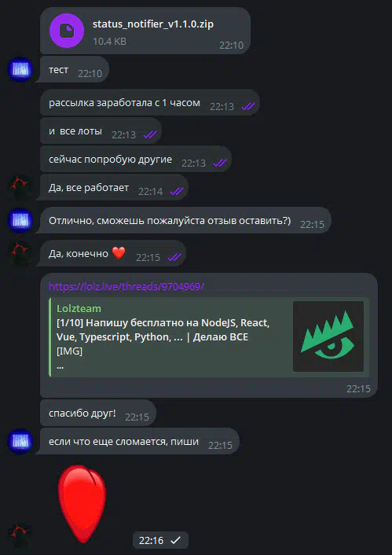The height and width of the screenshot is (555, 392).
Task: Click the heart emoji in 'Да, конечно'
Action: click(x=119, y=253)
